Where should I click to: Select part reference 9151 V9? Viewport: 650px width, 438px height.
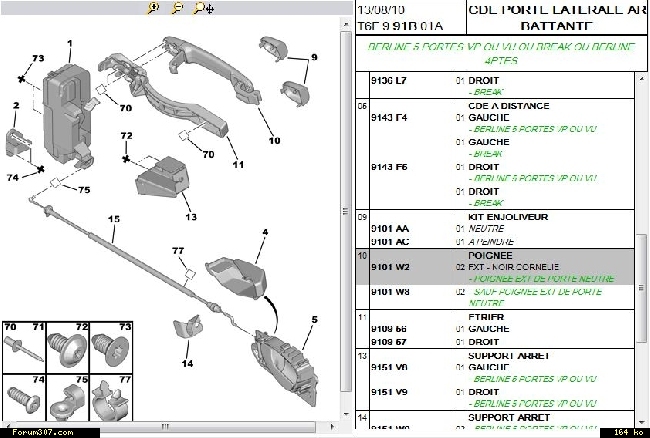tap(389, 392)
